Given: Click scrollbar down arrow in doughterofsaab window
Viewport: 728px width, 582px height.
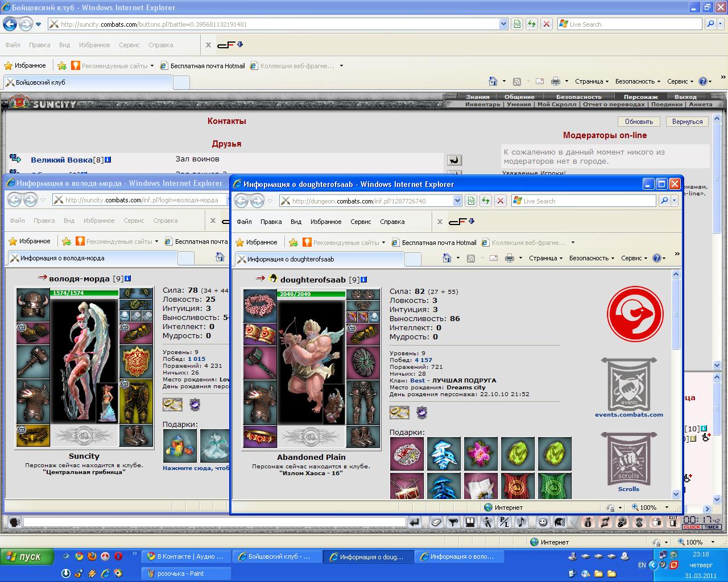Looking at the screenshot, I should [x=676, y=494].
